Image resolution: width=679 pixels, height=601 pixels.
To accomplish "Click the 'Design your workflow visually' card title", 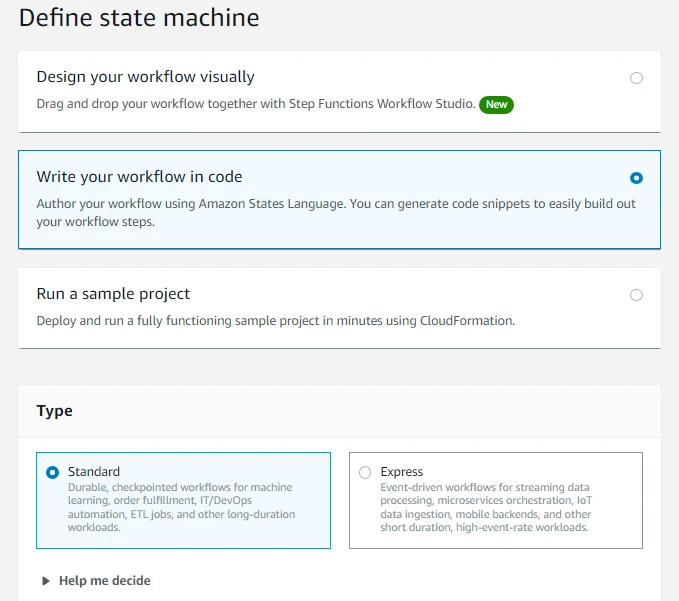I will point(145,77).
